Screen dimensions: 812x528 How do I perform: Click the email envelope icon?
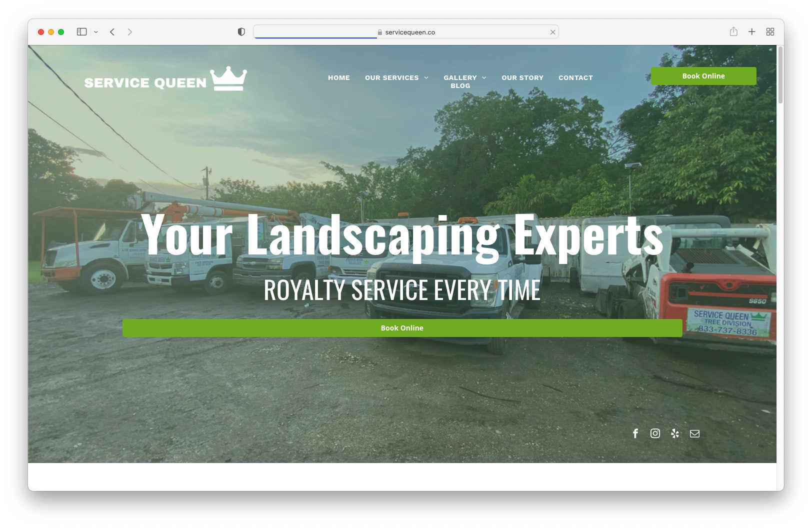coord(694,433)
